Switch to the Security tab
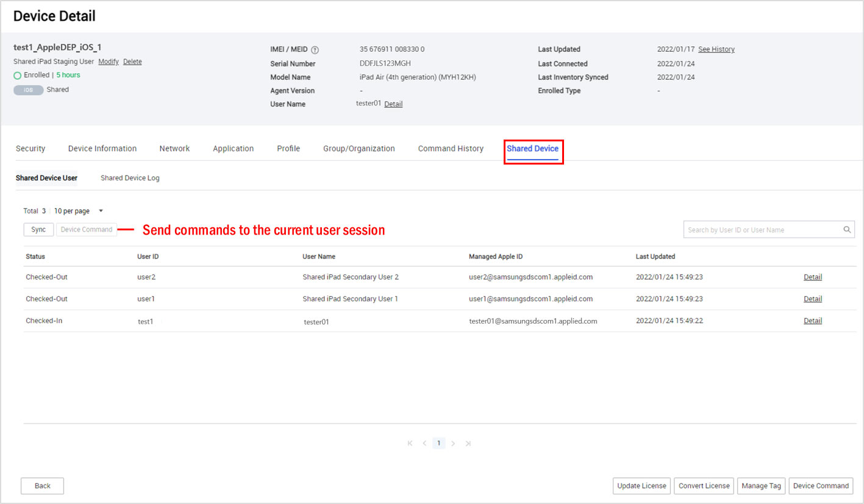This screenshot has height=504, width=864. [30, 148]
